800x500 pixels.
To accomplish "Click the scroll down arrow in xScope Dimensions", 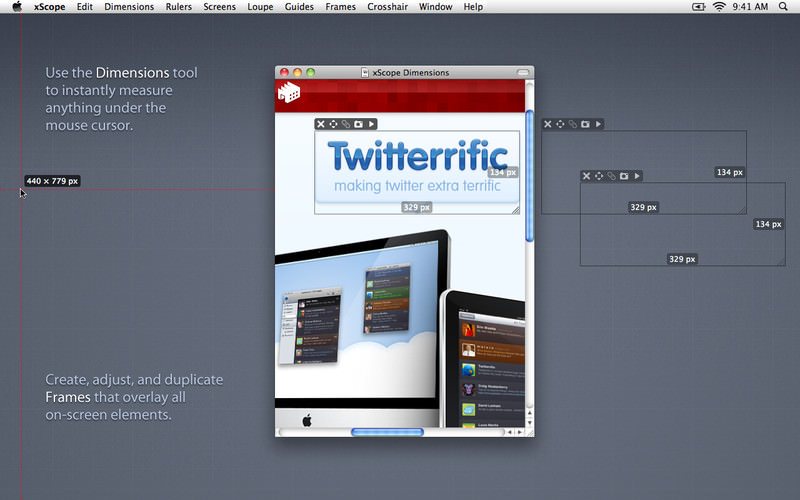I will [529, 422].
